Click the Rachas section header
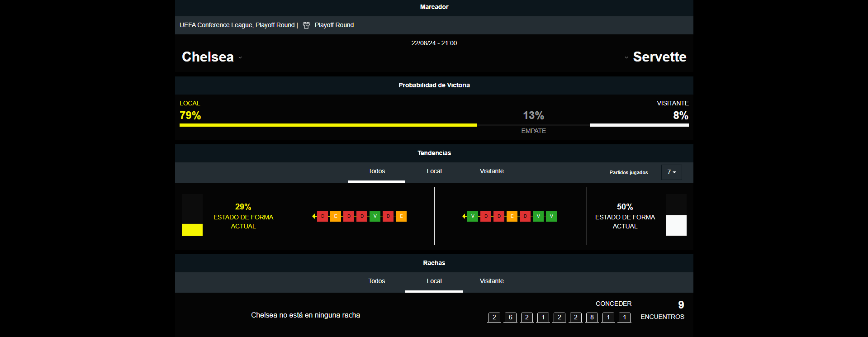The width and height of the screenshot is (868, 337). tap(434, 263)
